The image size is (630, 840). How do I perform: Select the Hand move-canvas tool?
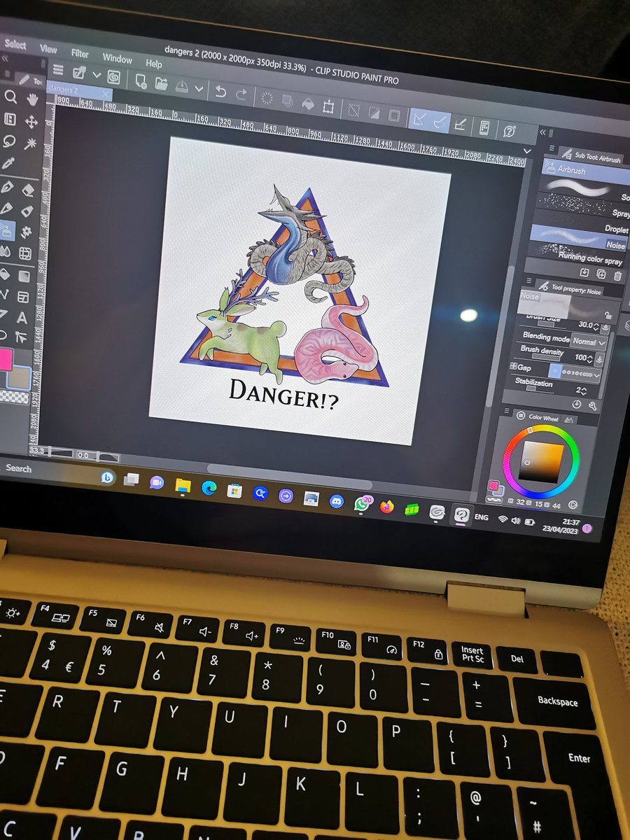tap(32, 99)
